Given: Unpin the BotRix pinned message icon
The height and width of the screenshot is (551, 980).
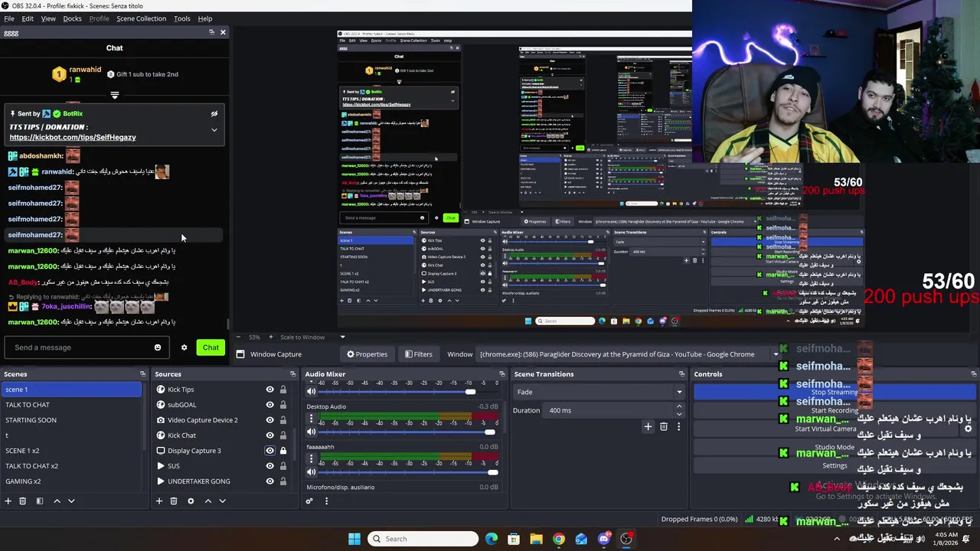Looking at the screenshot, I should point(214,114).
